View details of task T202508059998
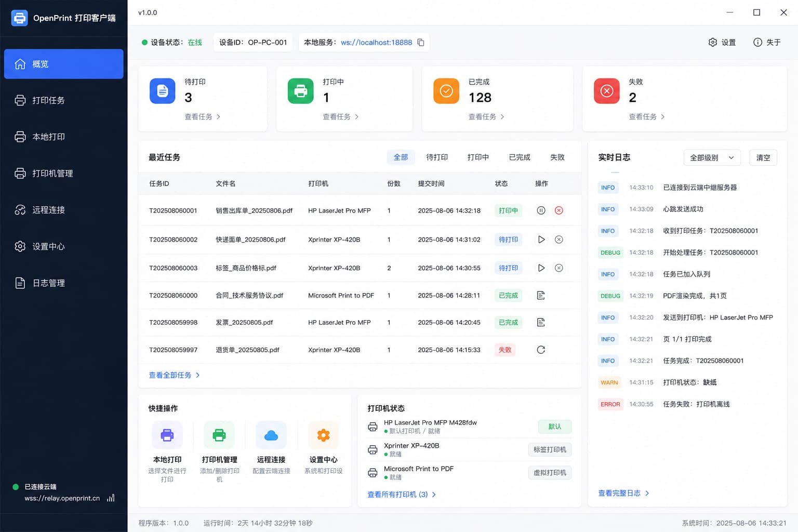 [x=541, y=323]
